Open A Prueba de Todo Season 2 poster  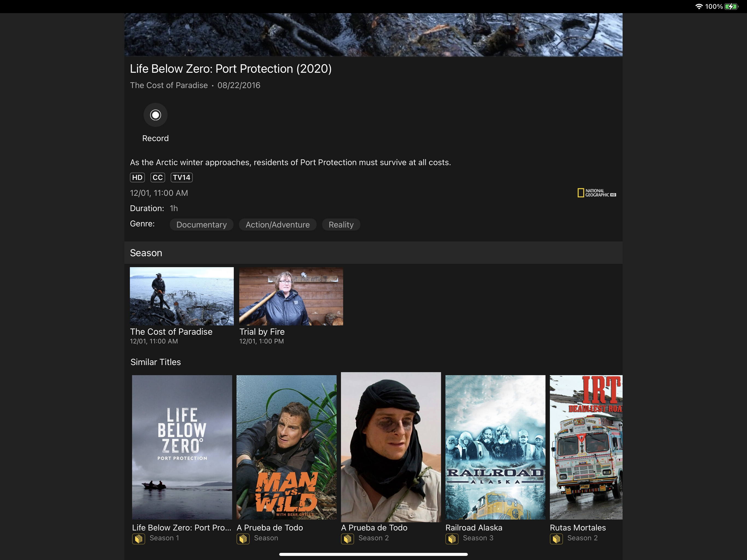[x=391, y=447]
